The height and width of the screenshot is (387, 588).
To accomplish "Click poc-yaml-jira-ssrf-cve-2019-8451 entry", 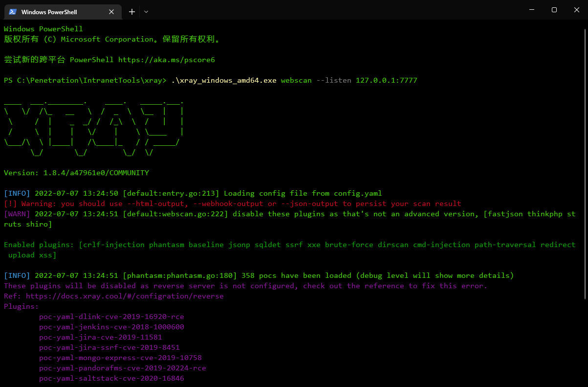I will [x=109, y=347].
